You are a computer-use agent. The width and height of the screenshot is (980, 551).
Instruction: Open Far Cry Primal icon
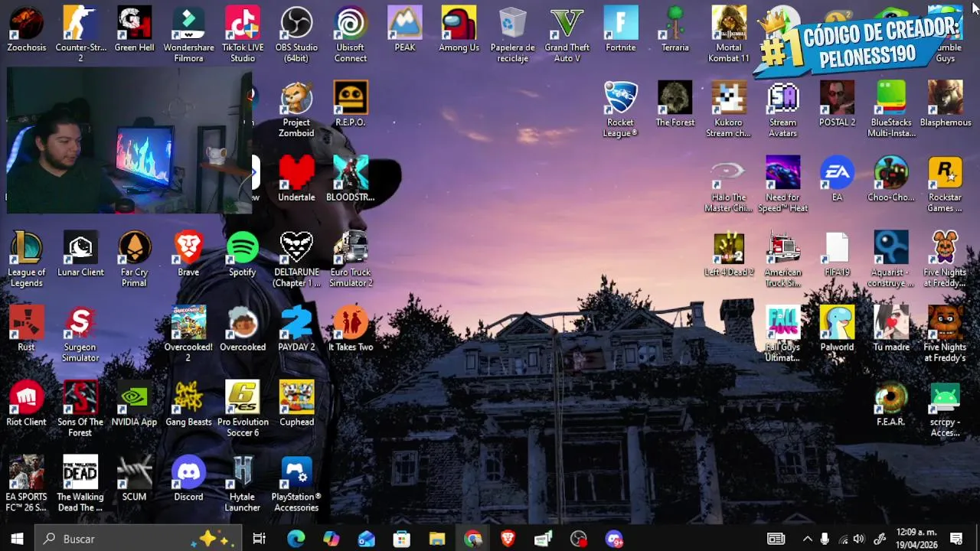pyautogui.click(x=134, y=260)
